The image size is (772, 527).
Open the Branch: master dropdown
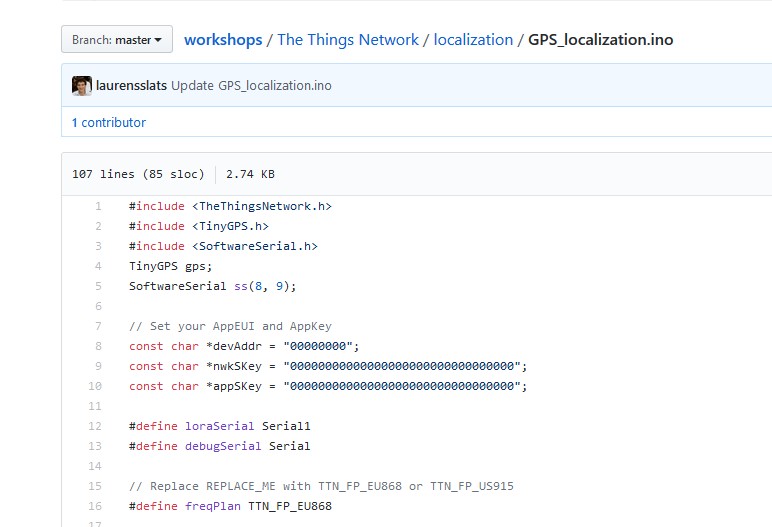117,40
